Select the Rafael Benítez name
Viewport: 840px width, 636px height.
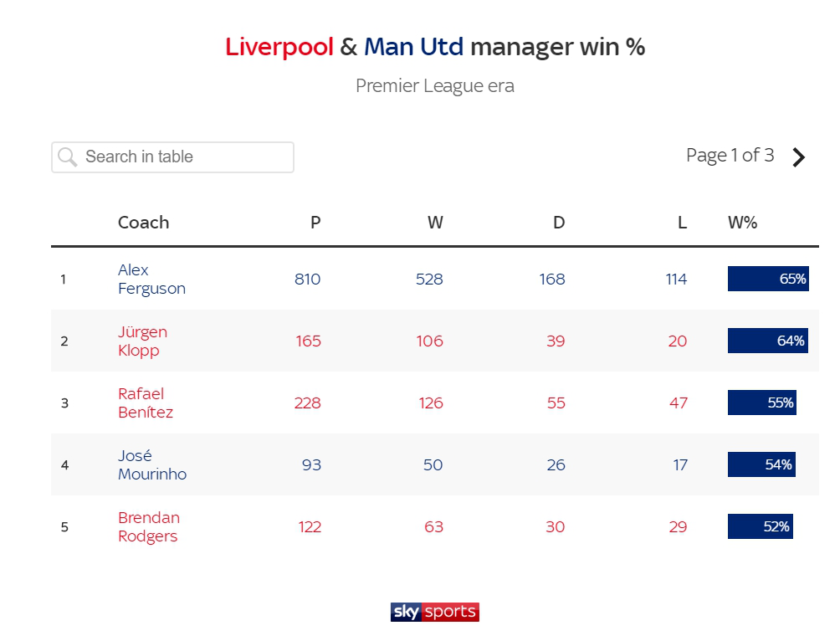(146, 403)
